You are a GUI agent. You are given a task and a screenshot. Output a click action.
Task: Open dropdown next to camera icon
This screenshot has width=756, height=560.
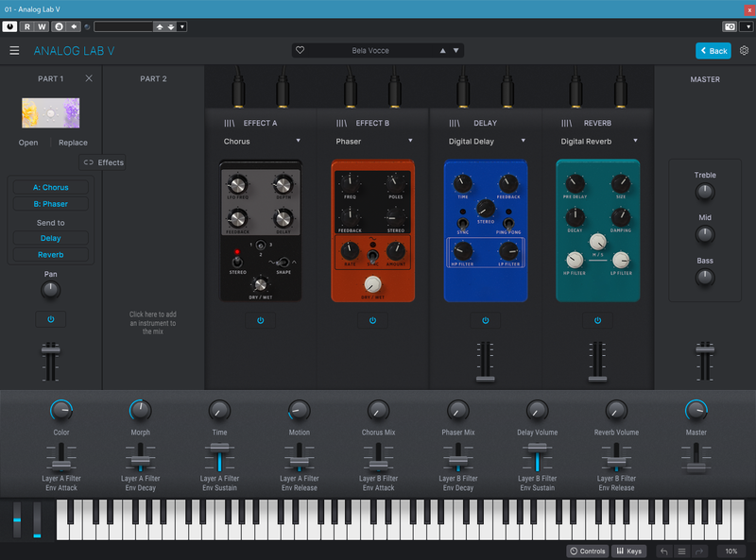pos(747,26)
